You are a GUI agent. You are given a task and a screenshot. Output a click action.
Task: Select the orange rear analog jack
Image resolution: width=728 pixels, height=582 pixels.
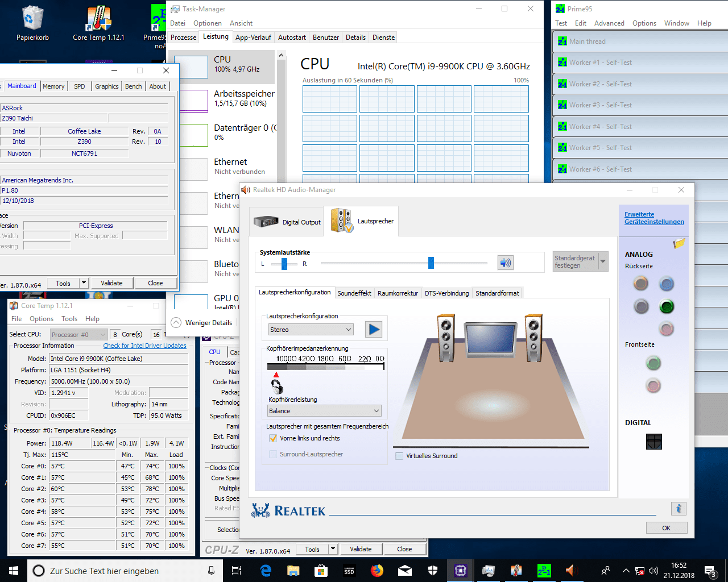click(x=641, y=283)
